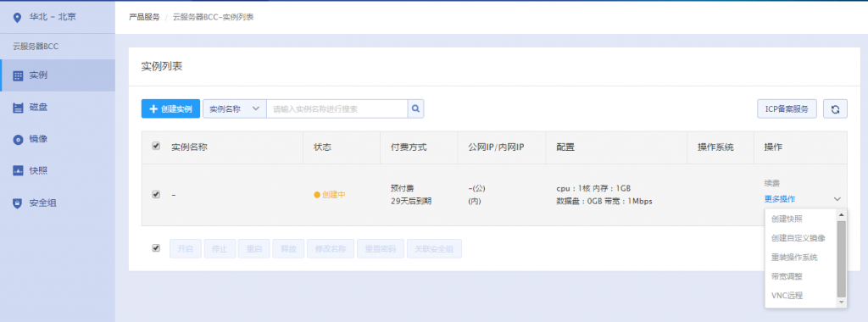Click the 安全组 shield icon in sidebar
The image size is (868, 322).
[x=18, y=203]
